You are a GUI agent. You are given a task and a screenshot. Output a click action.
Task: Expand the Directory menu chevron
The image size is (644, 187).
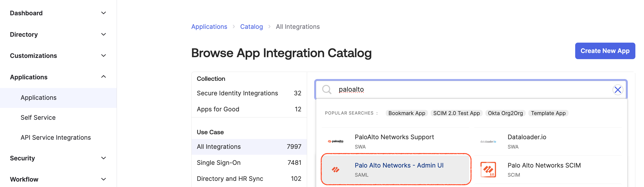[104, 34]
